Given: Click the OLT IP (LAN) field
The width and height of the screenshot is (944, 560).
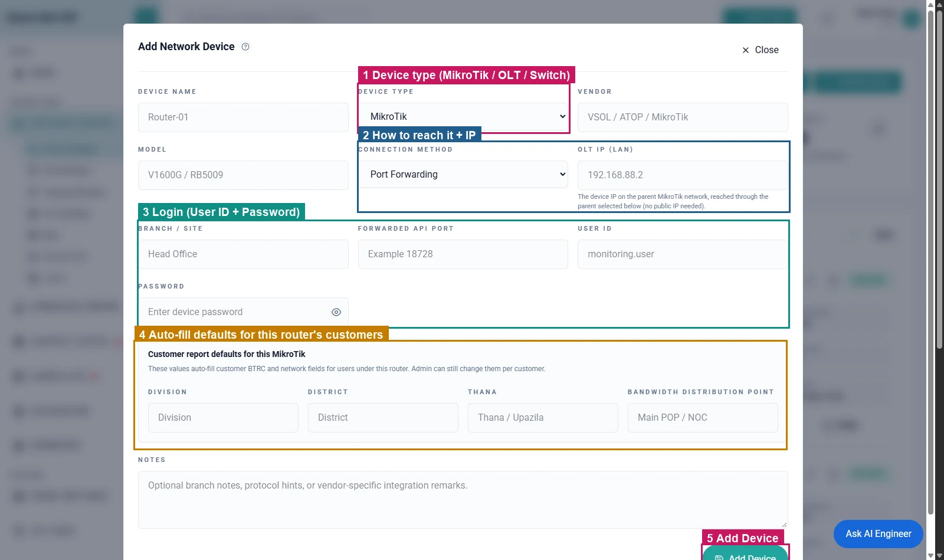Looking at the screenshot, I should (x=683, y=175).
